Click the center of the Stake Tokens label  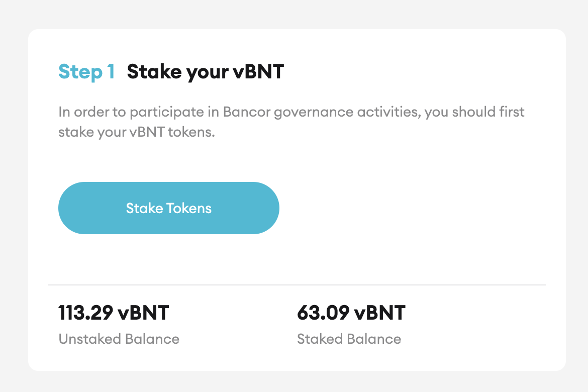(x=168, y=208)
